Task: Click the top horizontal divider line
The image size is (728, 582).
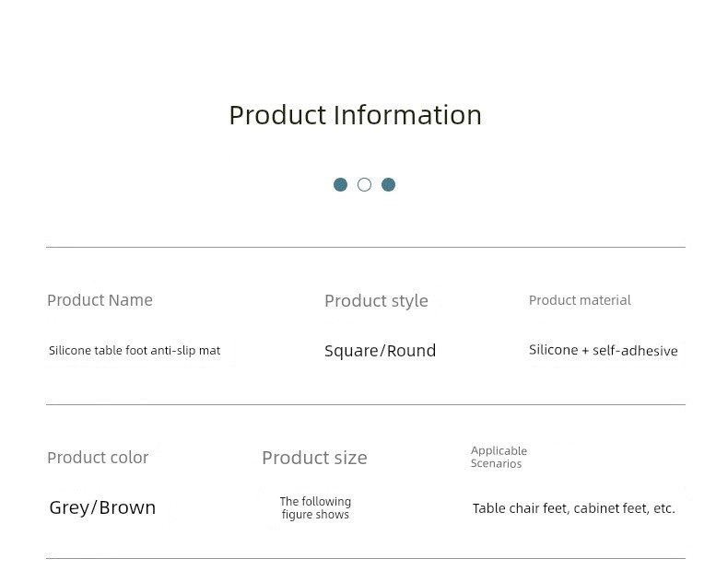Action: (366, 248)
